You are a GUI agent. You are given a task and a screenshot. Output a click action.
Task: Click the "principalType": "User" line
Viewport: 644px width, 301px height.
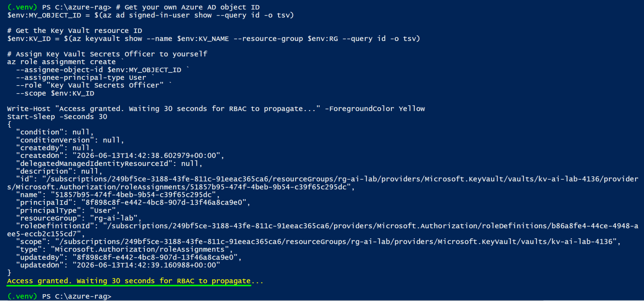pyautogui.click(x=68, y=211)
